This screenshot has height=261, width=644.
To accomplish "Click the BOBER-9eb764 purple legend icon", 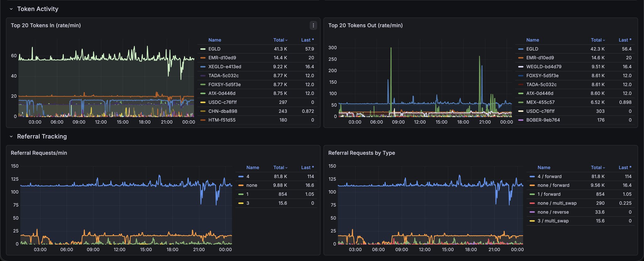I will 521,120.
